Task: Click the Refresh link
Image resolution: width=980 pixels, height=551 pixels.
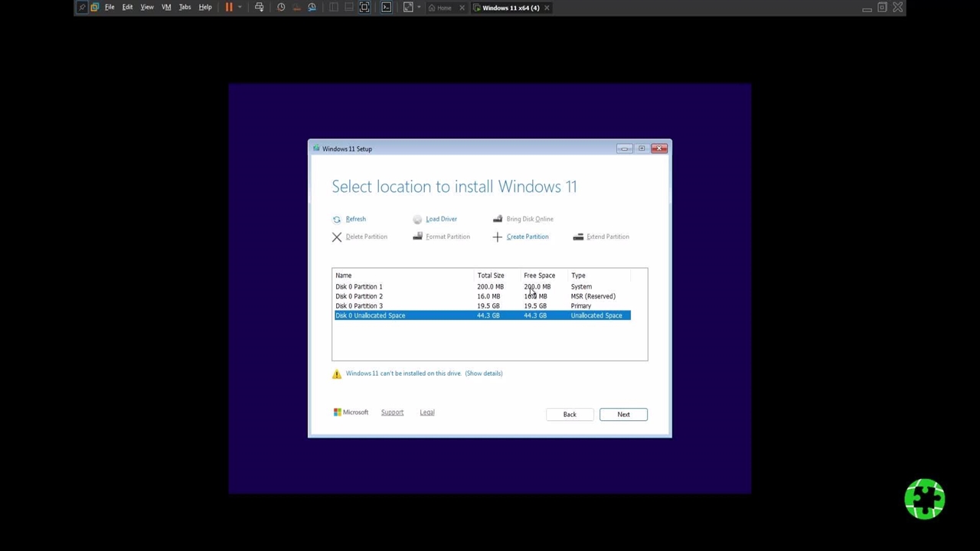Action: [x=355, y=219]
